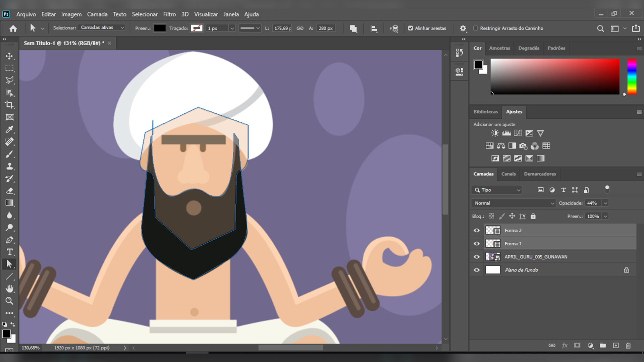
Task: Click the height A input field
Action: [x=326, y=28]
